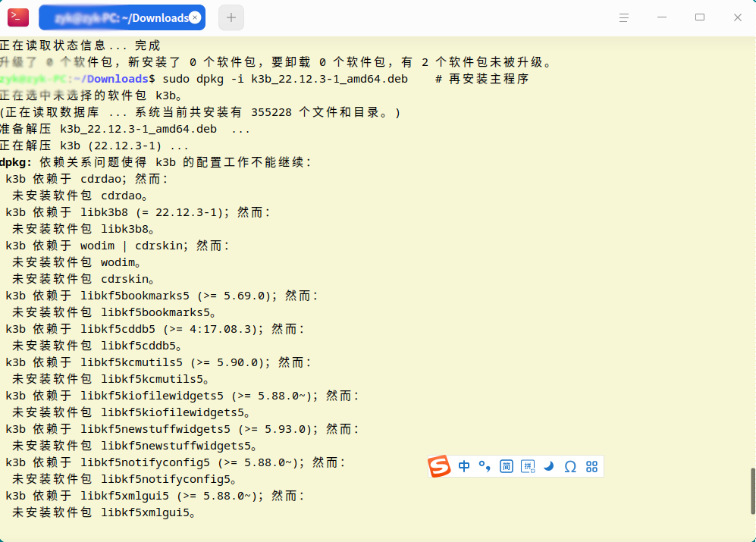Click the Sogou input method logo
Viewport: 756px width, 542px height.
tap(439, 466)
